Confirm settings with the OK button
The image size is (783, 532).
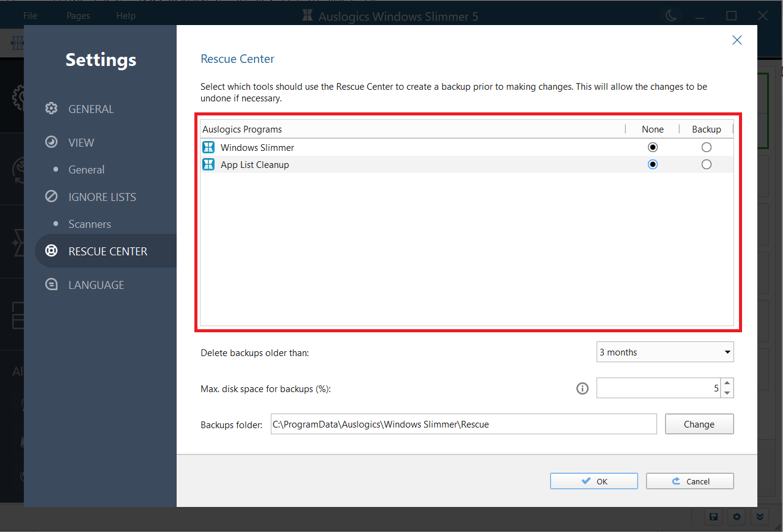pyautogui.click(x=594, y=481)
